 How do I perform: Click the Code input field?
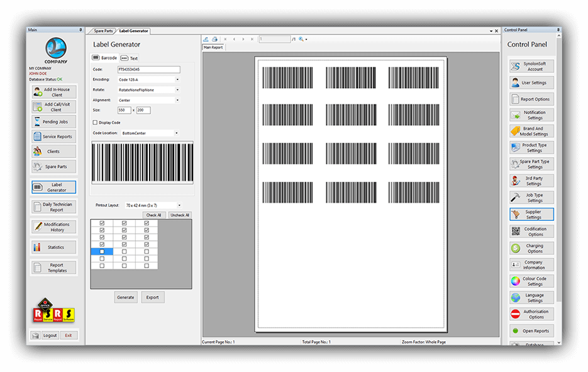(148, 69)
